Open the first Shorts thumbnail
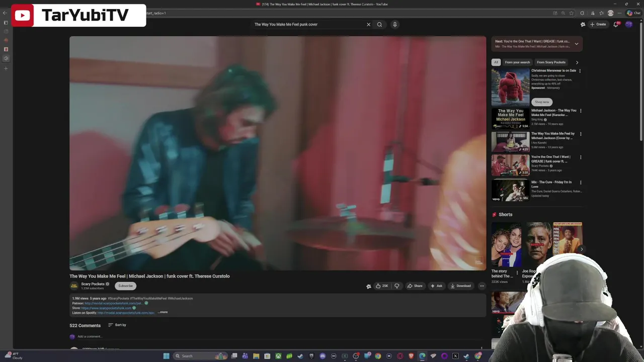Viewport: 644px width, 362px height. (506, 245)
